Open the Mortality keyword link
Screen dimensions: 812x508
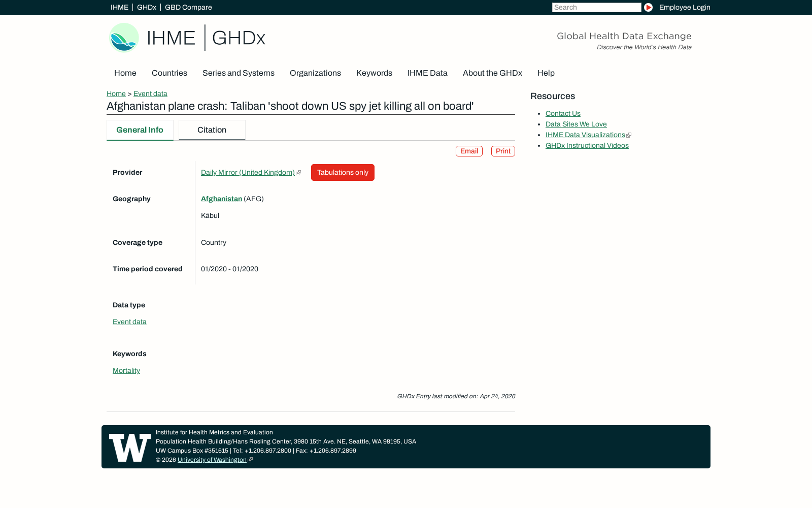point(126,371)
